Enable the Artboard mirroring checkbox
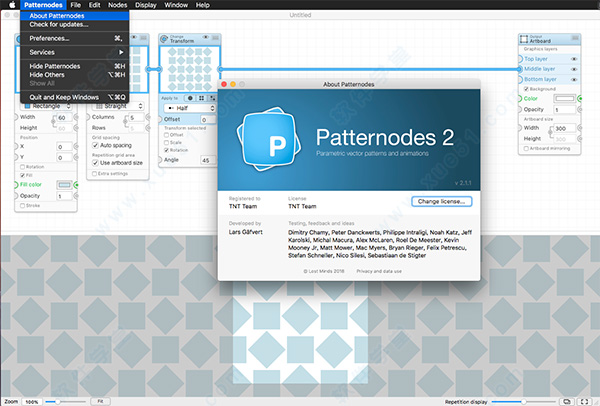Viewport: 600px width, 406px height. coord(526,148)
